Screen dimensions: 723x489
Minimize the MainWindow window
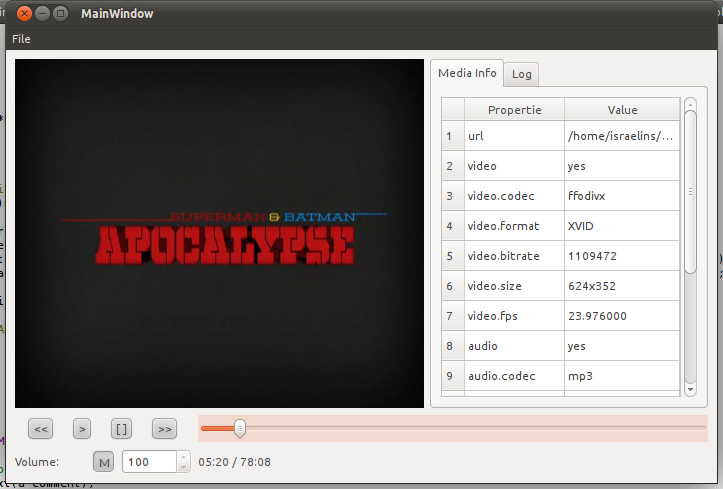42,14
